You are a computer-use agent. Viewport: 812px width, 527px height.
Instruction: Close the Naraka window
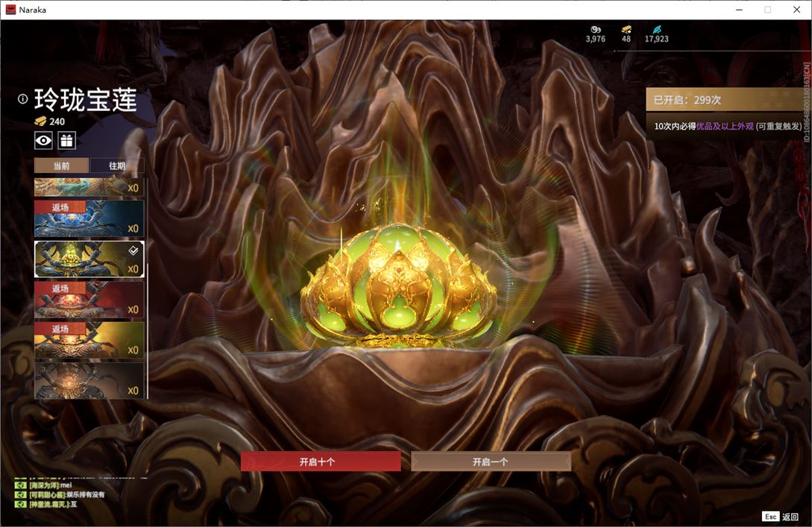point(796,10)
